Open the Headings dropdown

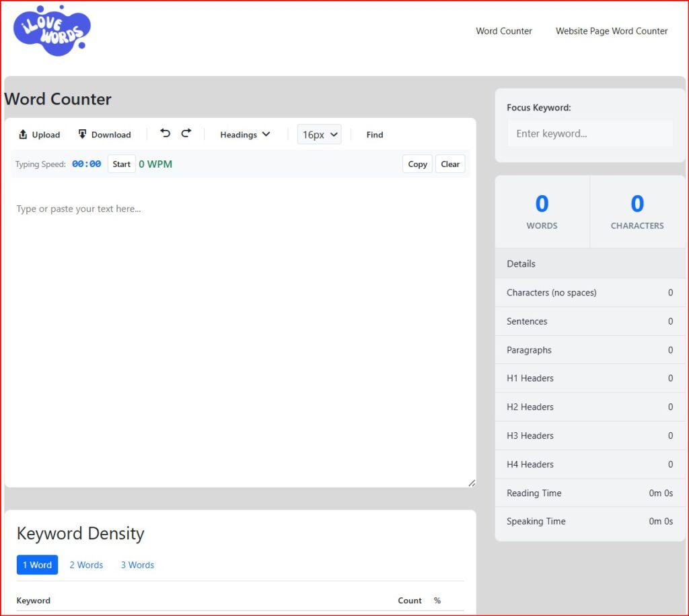coord(244,134)
